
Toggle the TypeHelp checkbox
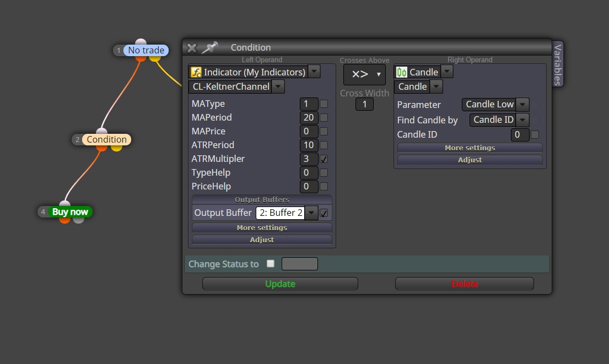[324, 173]
